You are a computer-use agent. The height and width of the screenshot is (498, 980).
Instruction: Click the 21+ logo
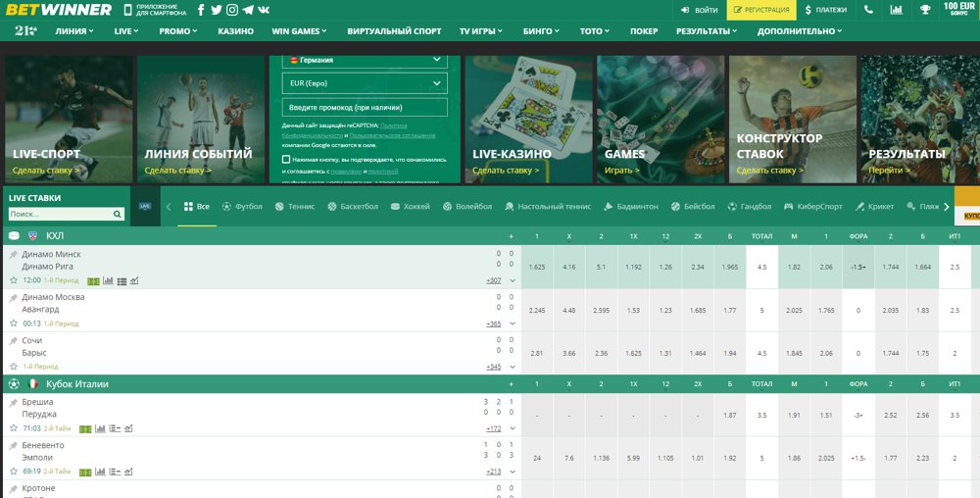[26, 30]
